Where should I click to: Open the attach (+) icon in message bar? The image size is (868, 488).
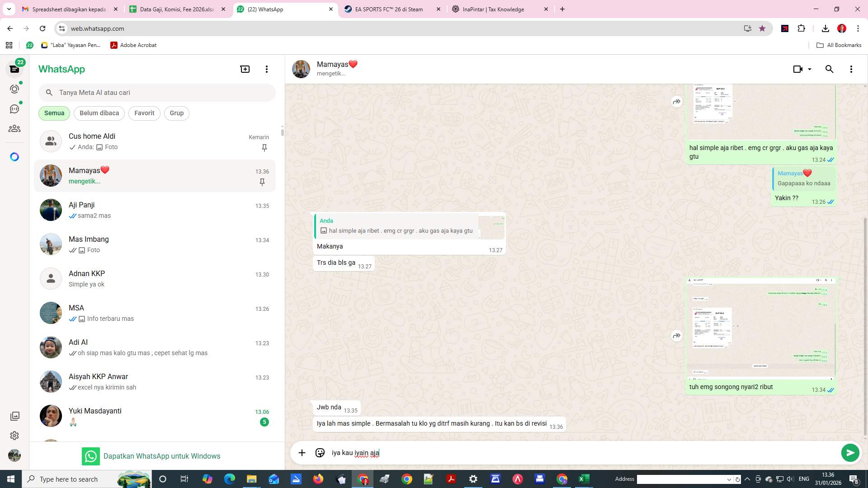(302, 452)
